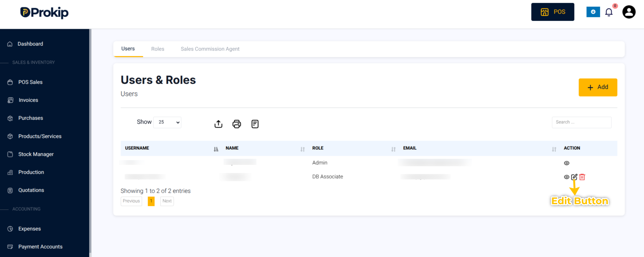This screenshot has width=644, height=257.
Task: Click the 'Showing 1 to 2 of 2 entries' text
Action: point(155,191)
